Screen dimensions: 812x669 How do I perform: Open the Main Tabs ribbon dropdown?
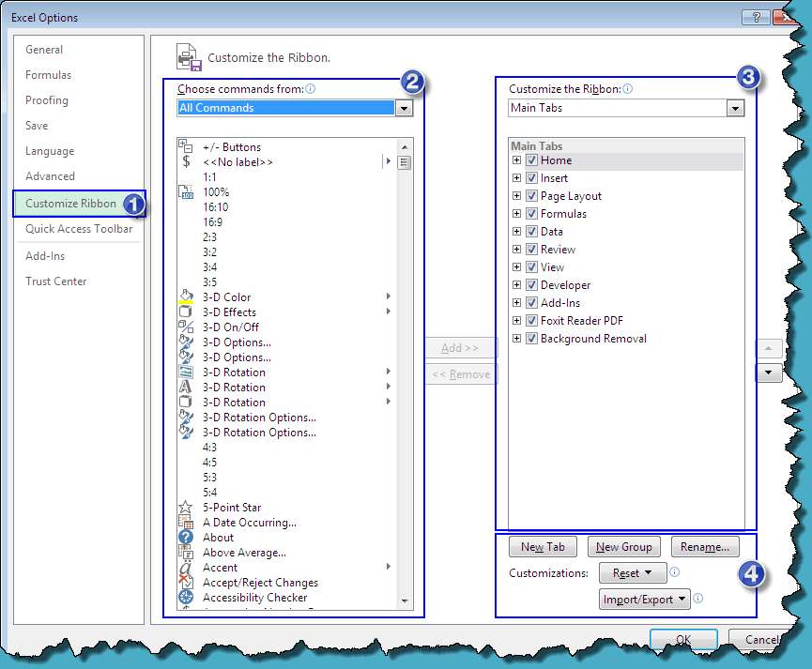[x=735, y=108]
